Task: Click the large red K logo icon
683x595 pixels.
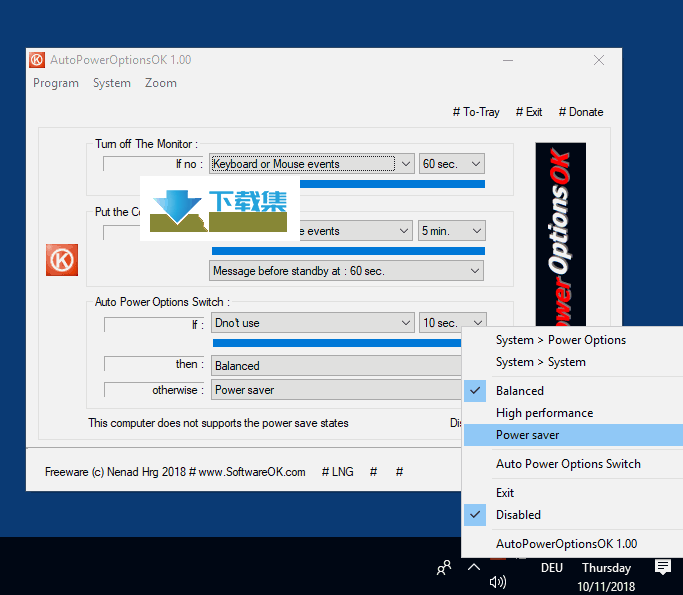Action: [62, 260]
